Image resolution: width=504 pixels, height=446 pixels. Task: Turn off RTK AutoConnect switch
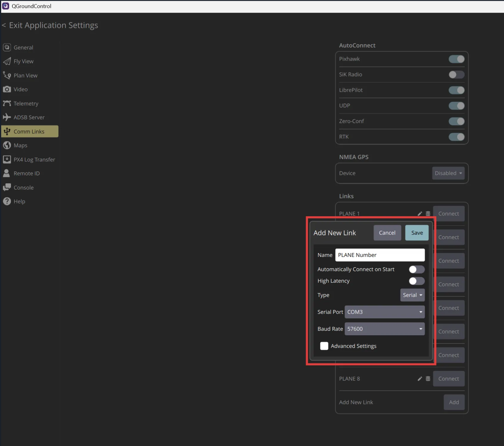[x=456, y=137]
